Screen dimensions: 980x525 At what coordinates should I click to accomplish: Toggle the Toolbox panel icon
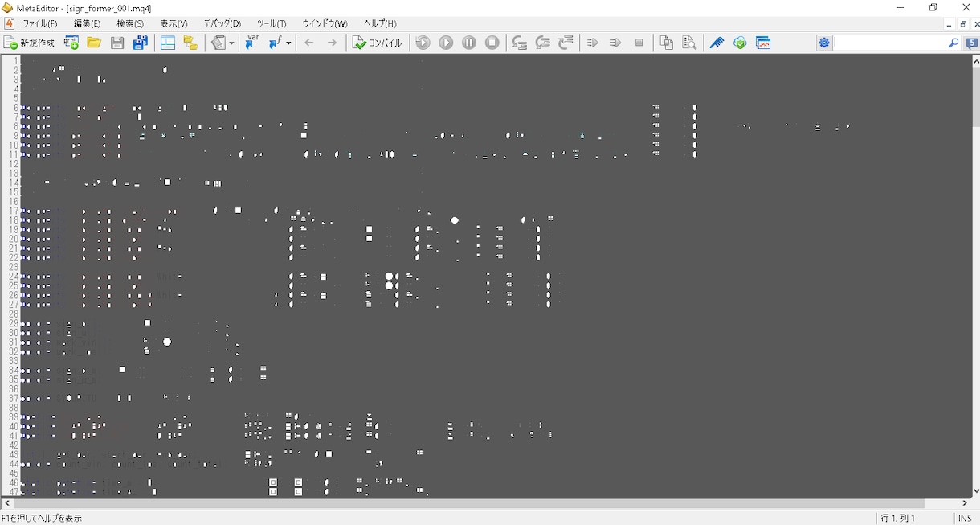[190, 43]
